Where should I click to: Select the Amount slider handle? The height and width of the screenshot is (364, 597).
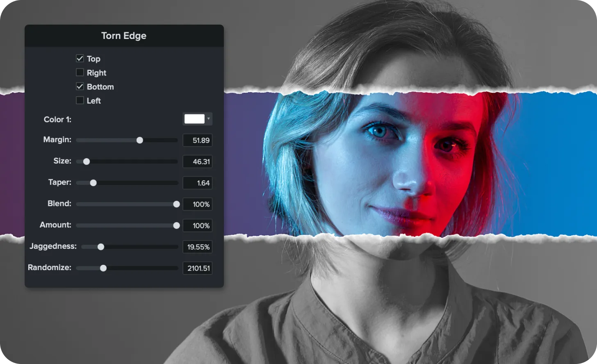click(176, 225)
